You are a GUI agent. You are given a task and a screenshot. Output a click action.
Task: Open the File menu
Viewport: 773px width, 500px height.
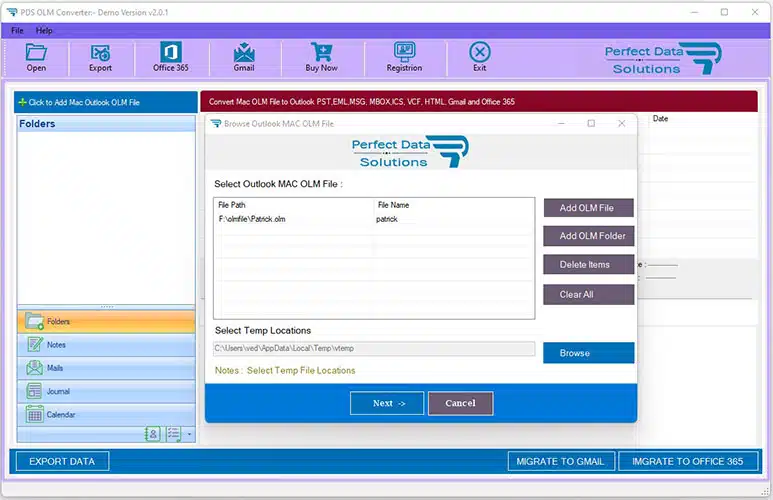click(x=17, y=31)
